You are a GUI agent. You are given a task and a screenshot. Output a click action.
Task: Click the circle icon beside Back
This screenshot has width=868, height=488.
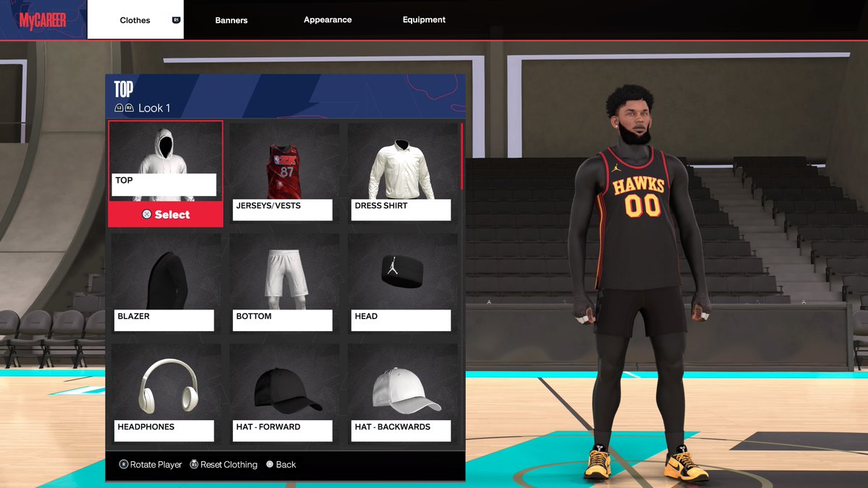click(270, 465)
